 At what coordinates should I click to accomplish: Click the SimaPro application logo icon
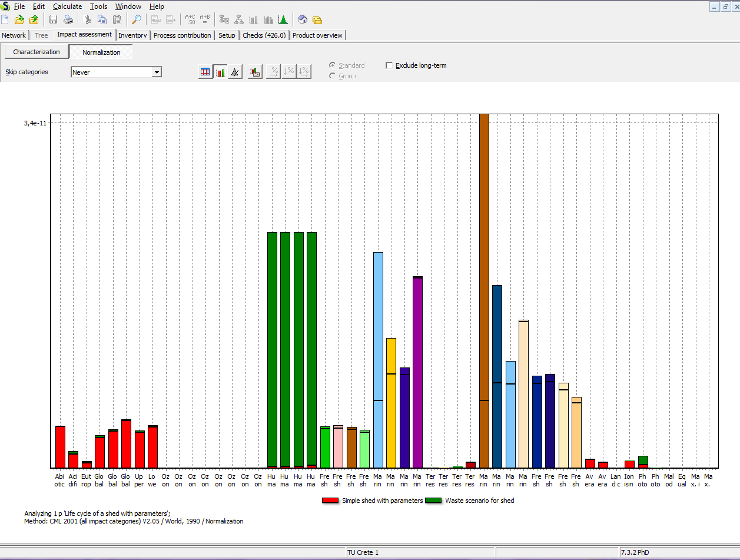click(x=5, y=6)
